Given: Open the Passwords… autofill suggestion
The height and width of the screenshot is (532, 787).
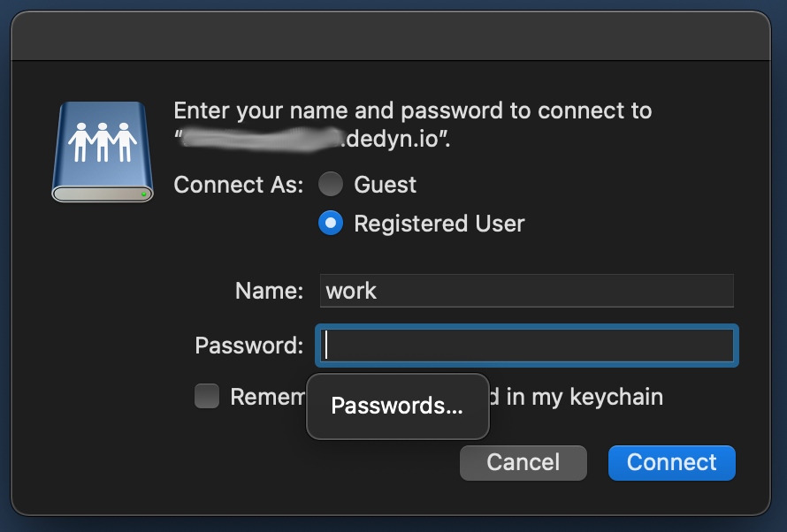Looking at the screenshot, I should click(398, 407).
